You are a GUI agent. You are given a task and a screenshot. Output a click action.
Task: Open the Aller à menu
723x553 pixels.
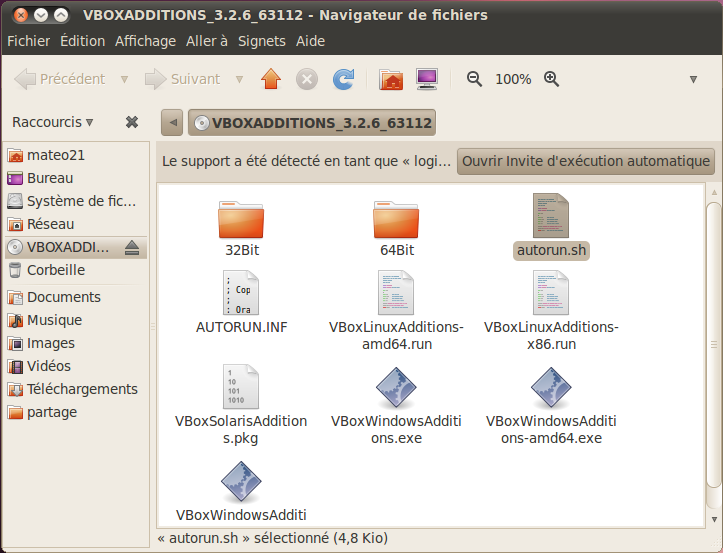[207, 41]
